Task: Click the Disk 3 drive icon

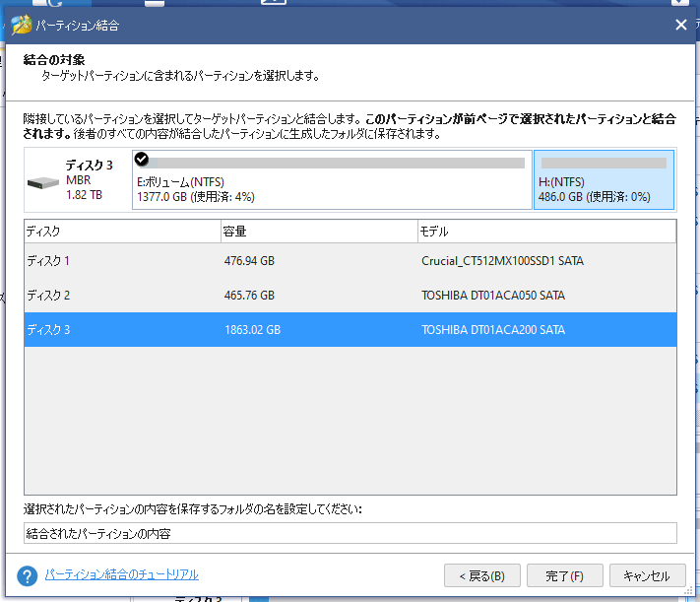Action: pos(43,183)
